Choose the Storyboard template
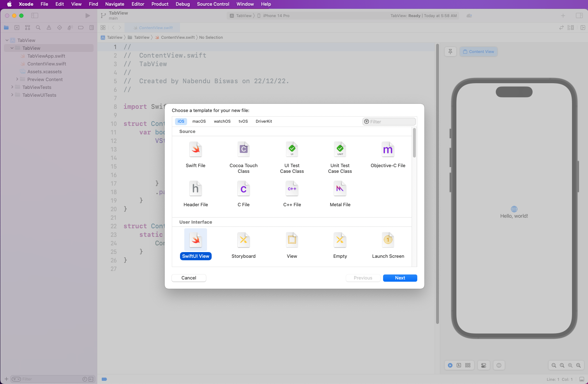The width and height of the screenshot is (588, 384). pos(244,245)
